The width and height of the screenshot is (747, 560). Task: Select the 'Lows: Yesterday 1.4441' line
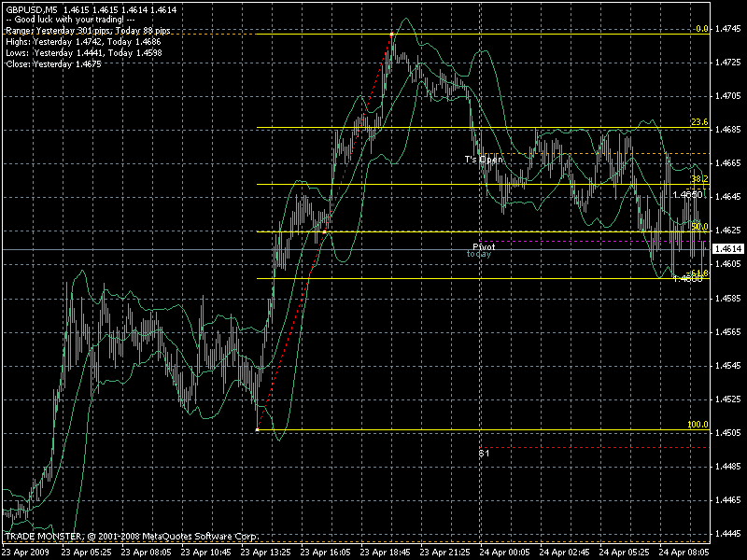point(84,53)
